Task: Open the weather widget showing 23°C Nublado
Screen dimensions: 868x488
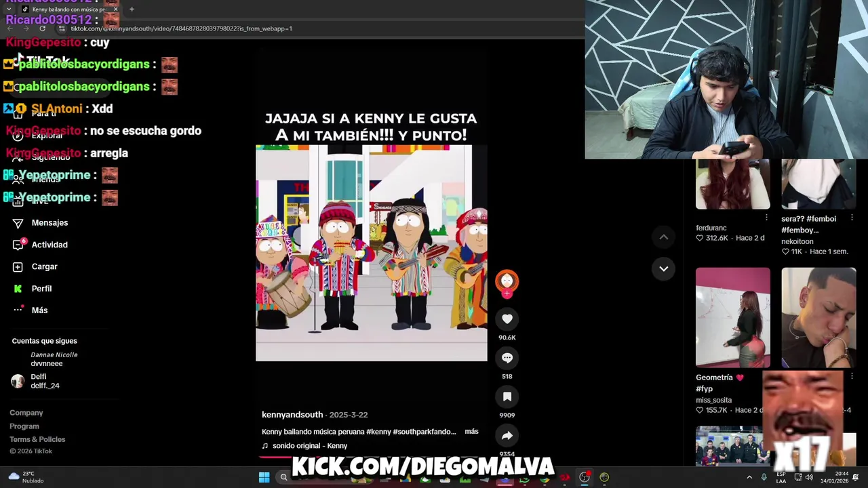Action: click(27, 477)
